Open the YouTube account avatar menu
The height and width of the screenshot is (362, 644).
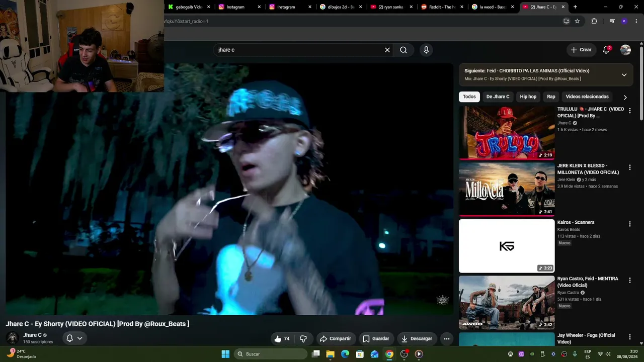pyautogui.click(x=625, y=50)
